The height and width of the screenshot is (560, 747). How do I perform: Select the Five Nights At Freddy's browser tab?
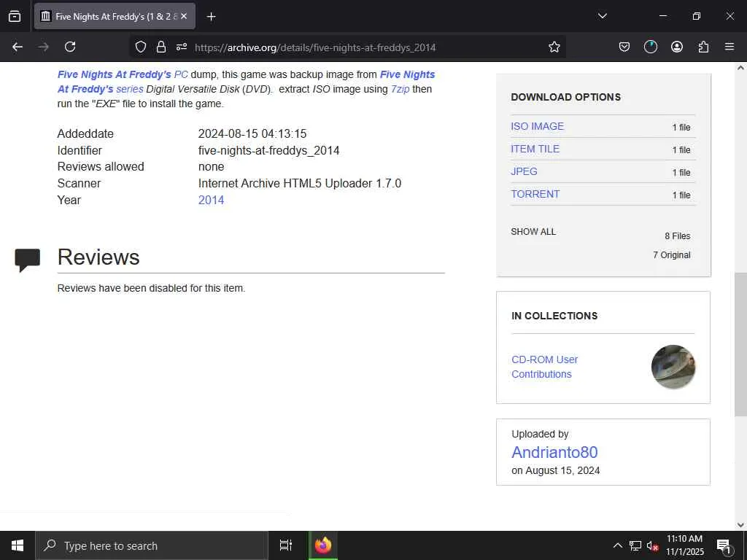(x=115, y=16)
